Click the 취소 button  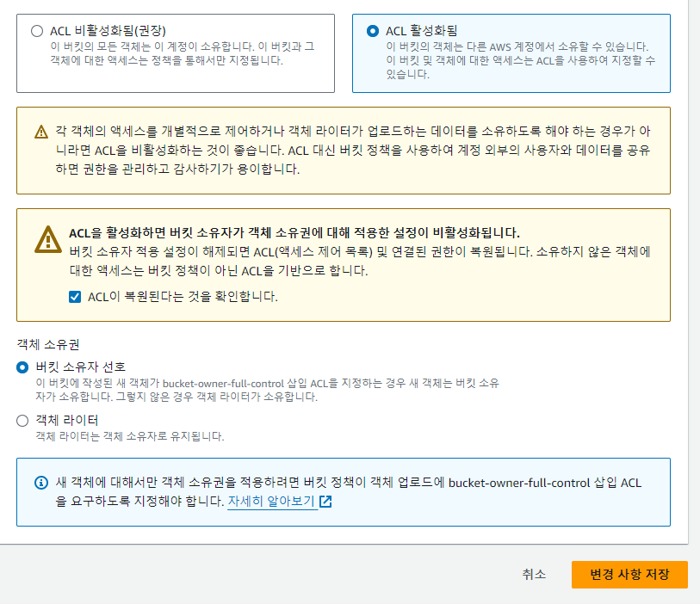coord(534,574)
